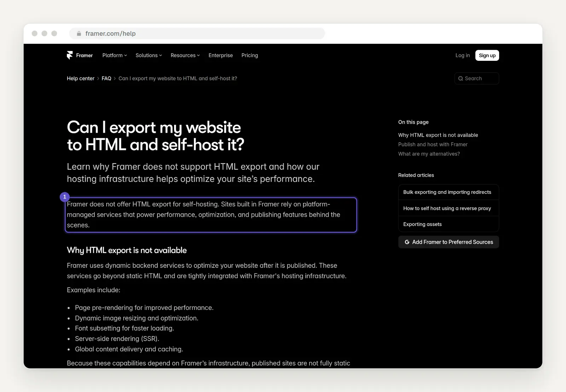Click Add Framer to Preferred Sources button
Viewport: 566px width, 392px height.
[449, 242]
